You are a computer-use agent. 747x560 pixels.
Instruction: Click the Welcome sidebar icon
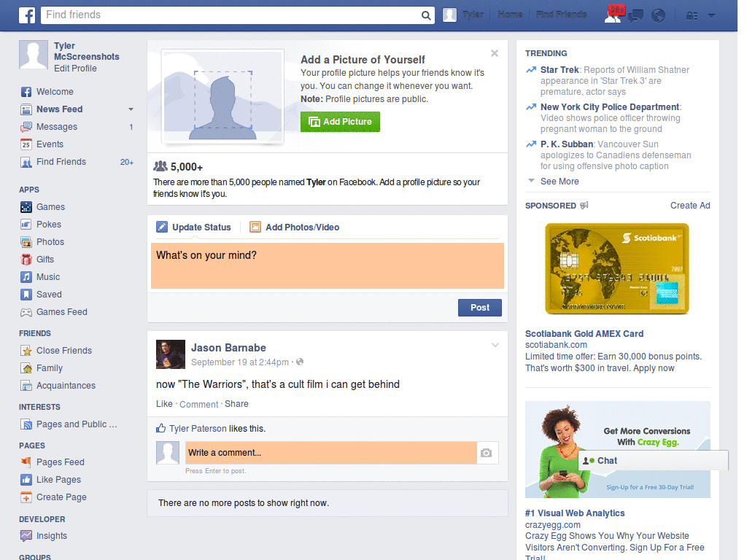tap(26, 92)
